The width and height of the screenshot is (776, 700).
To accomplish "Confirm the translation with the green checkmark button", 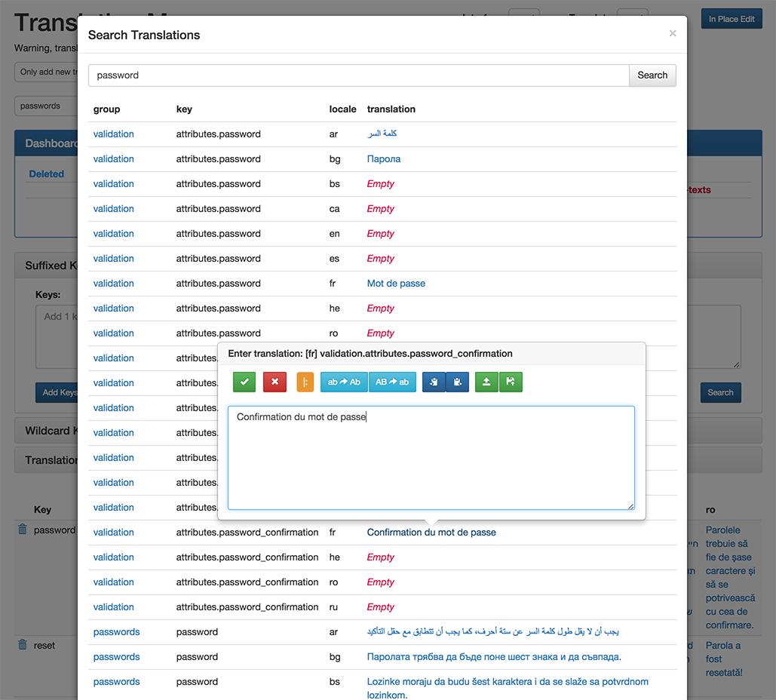I will [244, 382].
